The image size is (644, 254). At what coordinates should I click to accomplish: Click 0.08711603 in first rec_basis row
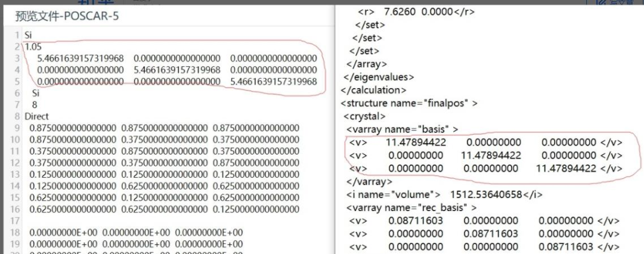tap(416, 221)
